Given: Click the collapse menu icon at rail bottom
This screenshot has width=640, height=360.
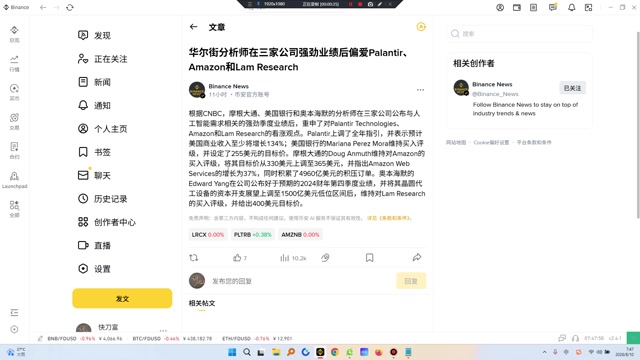Looking at the screenshot, I should (x=14, y=313).
